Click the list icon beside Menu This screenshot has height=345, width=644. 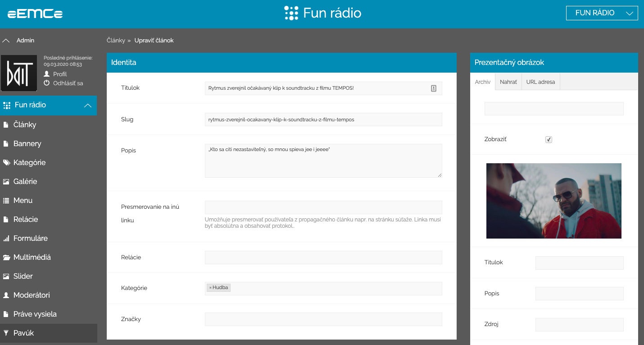pyautogui.click(x=6, y=200)
